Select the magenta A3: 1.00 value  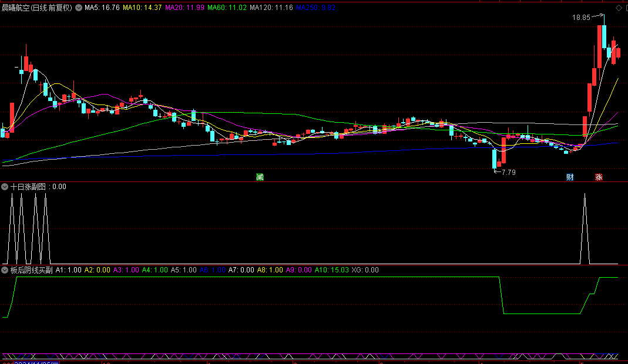point(126,270)
